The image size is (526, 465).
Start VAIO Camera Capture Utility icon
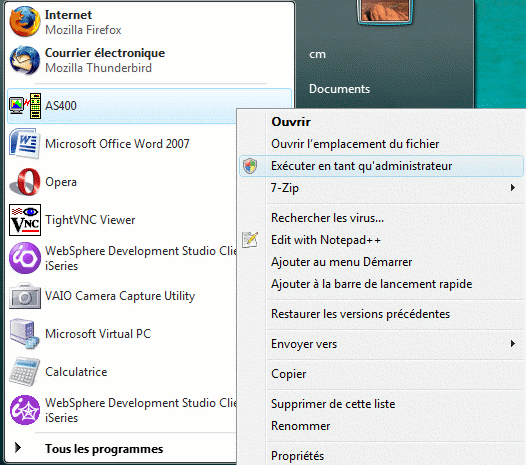point(25,296)
